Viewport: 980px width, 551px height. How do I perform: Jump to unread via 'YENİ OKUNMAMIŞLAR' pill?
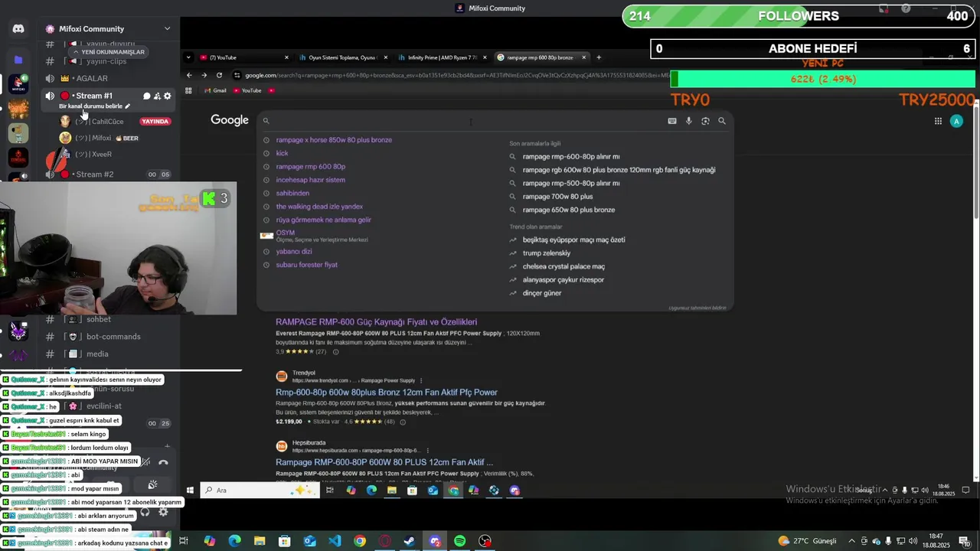(108, 52)
